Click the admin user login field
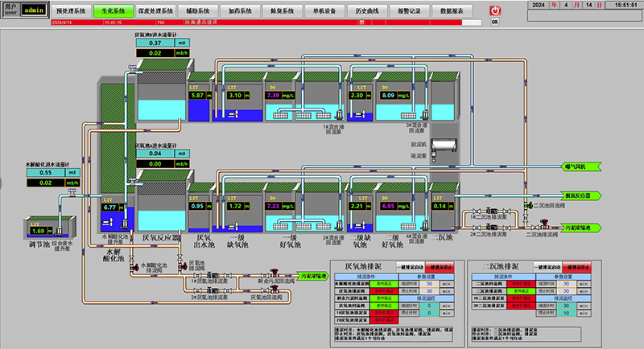Viewport: 644px width, 349px height. coord(34,10)
